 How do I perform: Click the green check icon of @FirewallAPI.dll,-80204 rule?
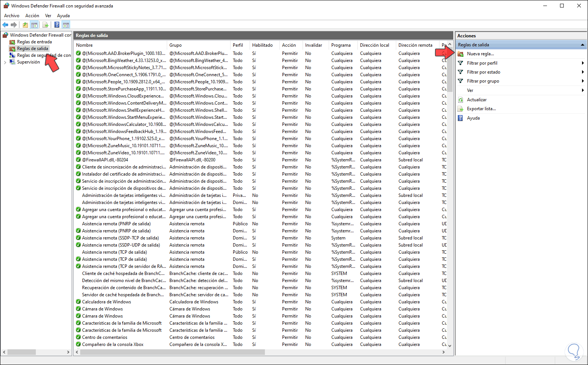coord(78,160)
